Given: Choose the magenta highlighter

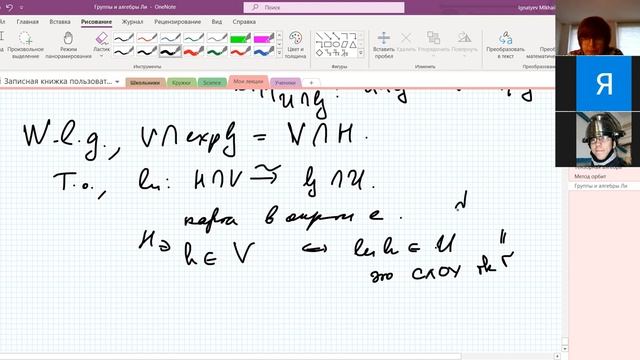Looking at the screenshot, I should [x=264, y=38].
